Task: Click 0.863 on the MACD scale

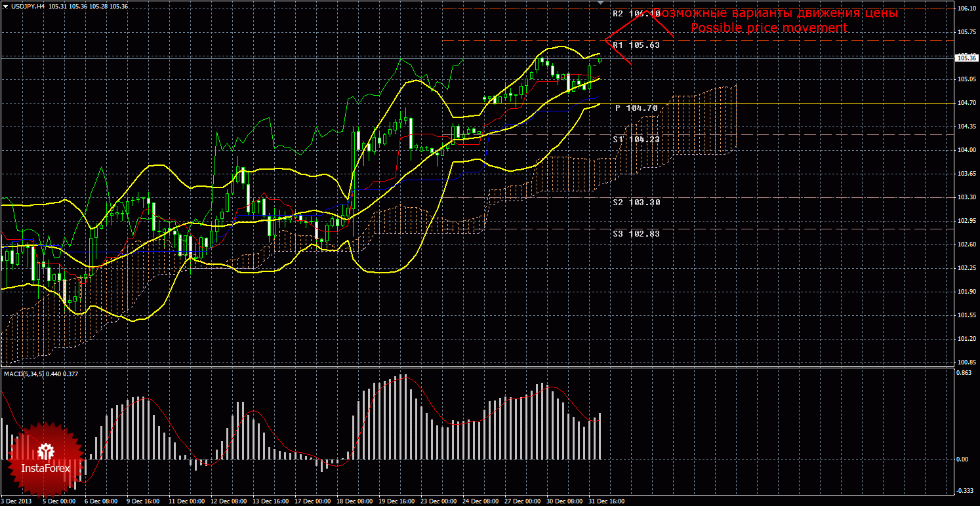Action: click(966, 373)
